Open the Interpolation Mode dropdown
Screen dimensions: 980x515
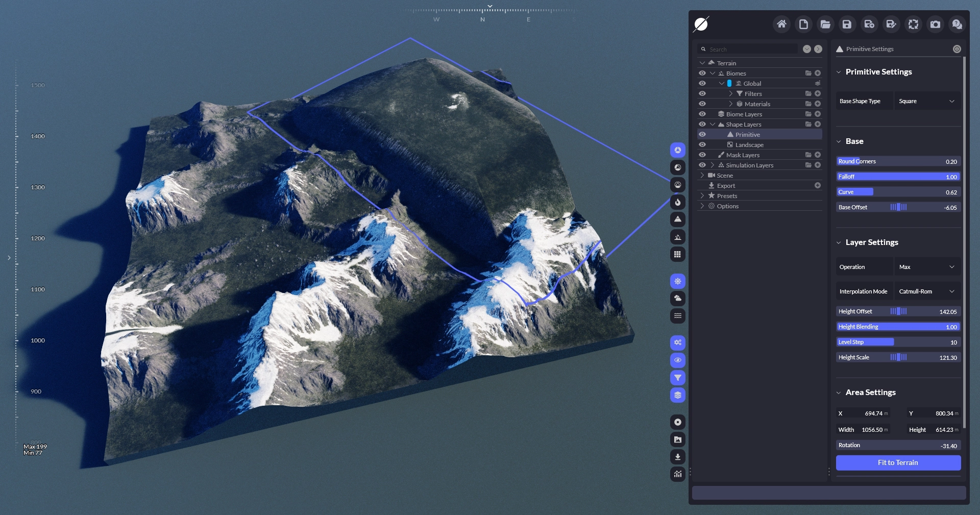(926, 291)
